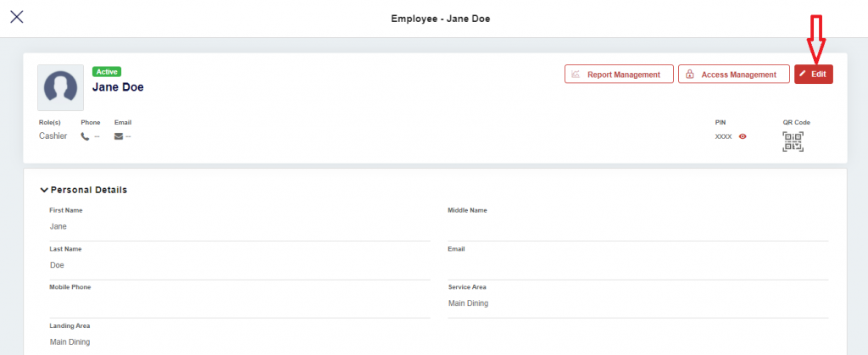
Task: Close the employee page with the X icon
Action: tap(17, 17)
